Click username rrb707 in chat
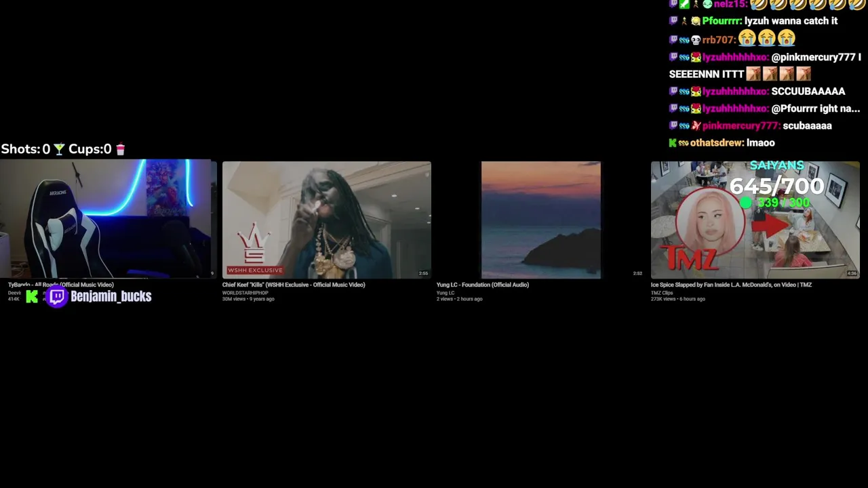The width and height of the screenshot is (868, 488). [x=718, y=40]
